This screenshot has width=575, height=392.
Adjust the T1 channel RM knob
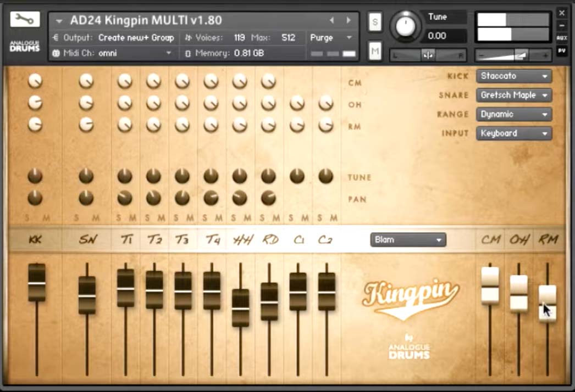125,125
